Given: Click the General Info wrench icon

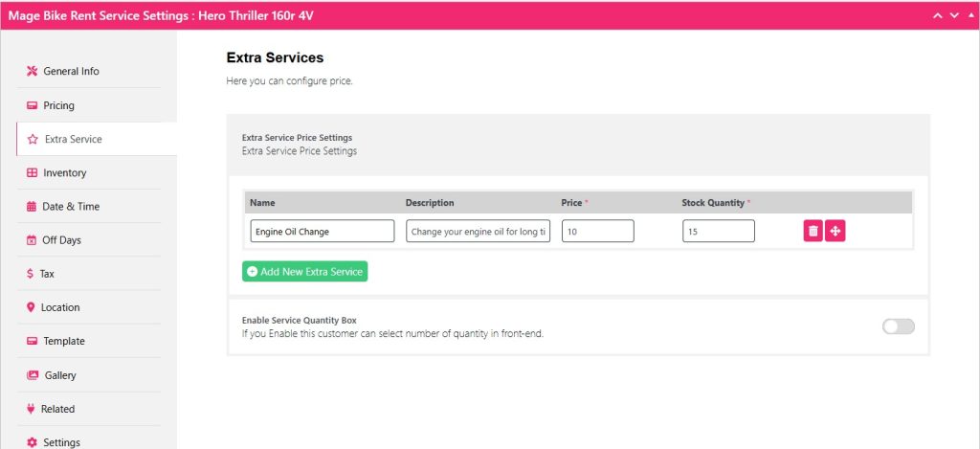Looking at the screenshot, I should [x=32, y=72].
